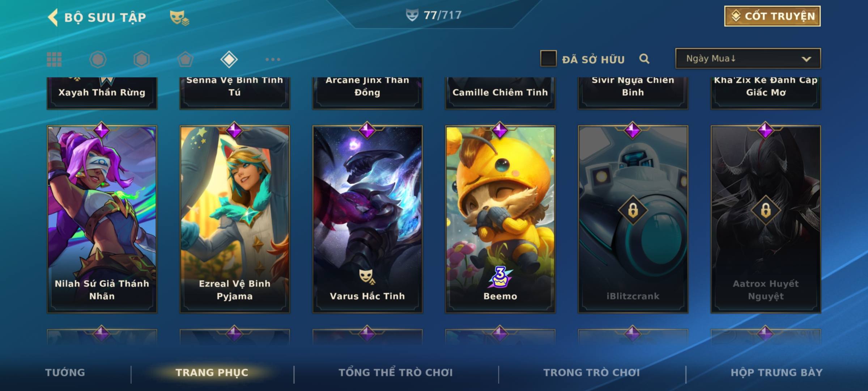
Task: Select the Varus Hắc Tinh skin card
Action: 367,219
